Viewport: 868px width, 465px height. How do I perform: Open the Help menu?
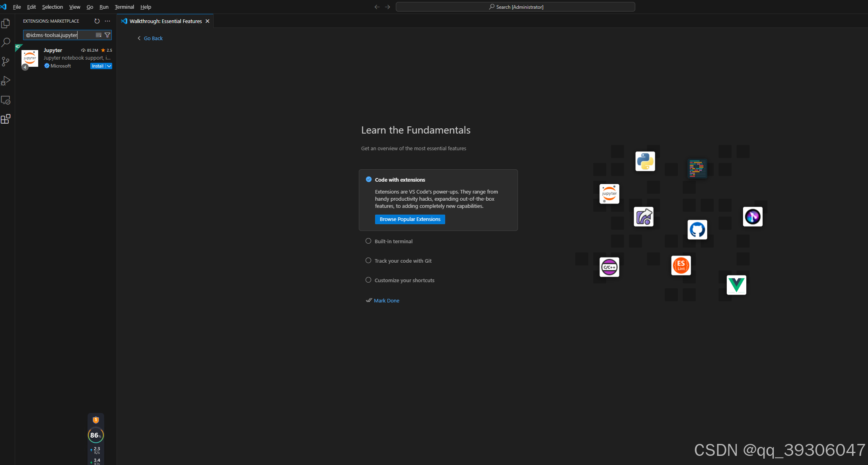146,7
